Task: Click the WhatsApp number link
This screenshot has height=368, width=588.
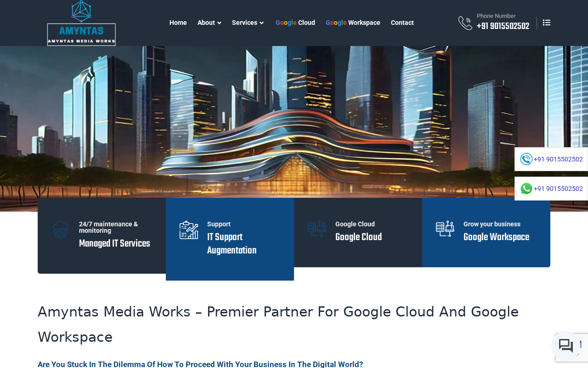Action: 558,189
